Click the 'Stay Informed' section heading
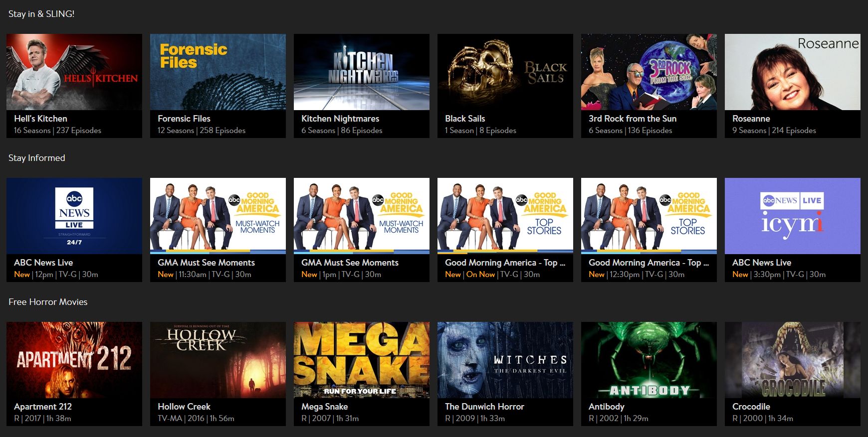 tap(37, 158)
